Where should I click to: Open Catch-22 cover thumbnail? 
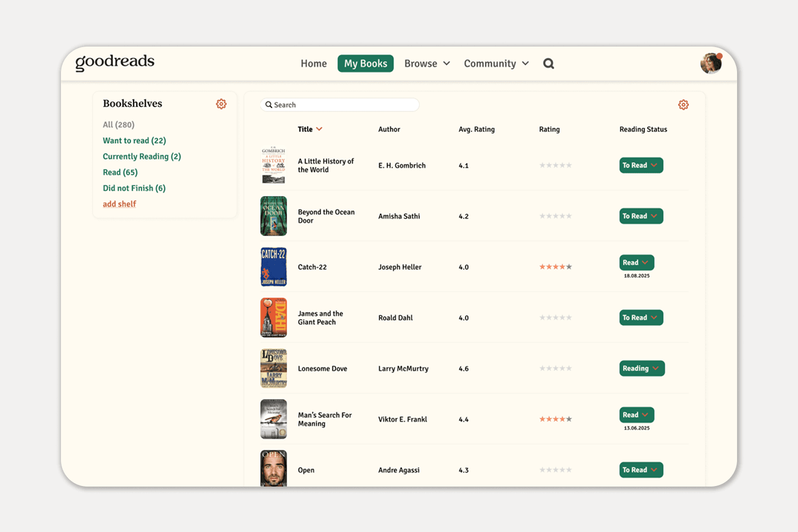pyautogui.click(x=274, y=267)
